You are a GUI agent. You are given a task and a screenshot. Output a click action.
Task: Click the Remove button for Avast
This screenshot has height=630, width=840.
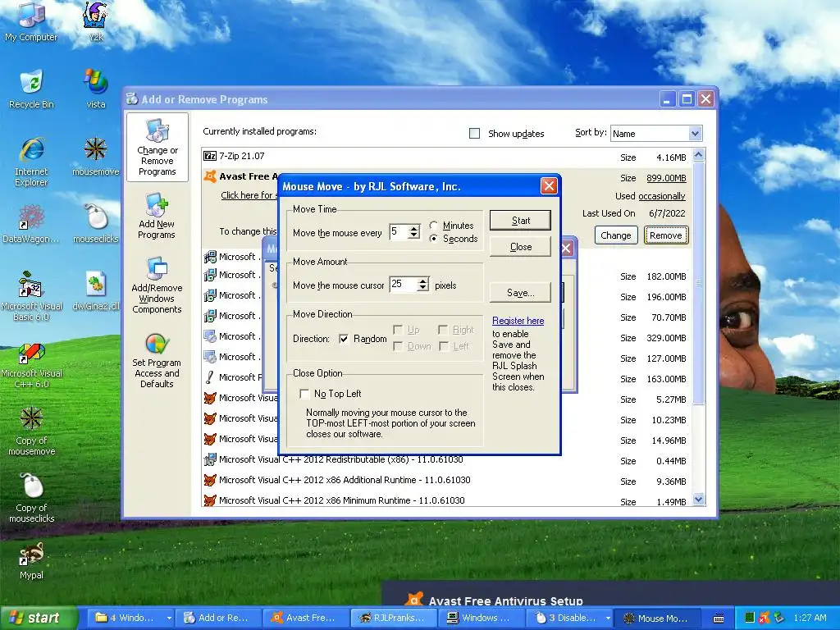click(666, 235)
